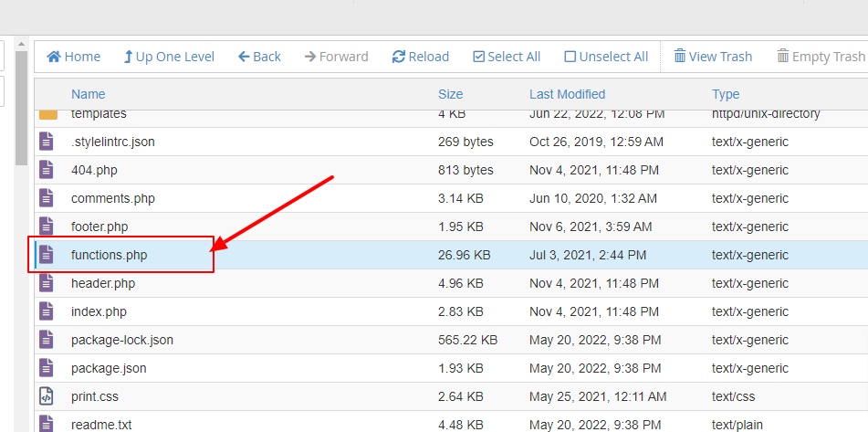Open View Trash

pos(713,57)
